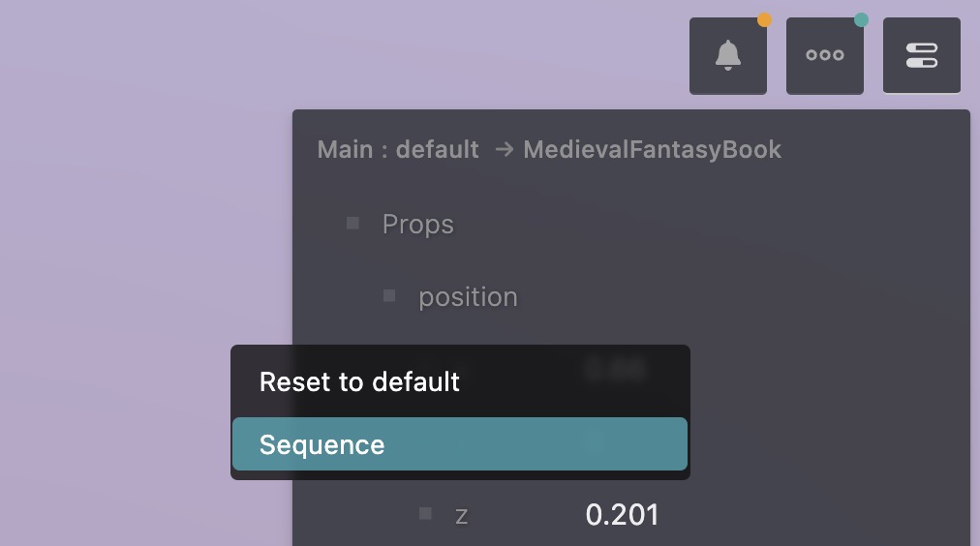Select Sequence in the context menu
Image resolution: width=980 pixels, height=546 pixels.
460,443
